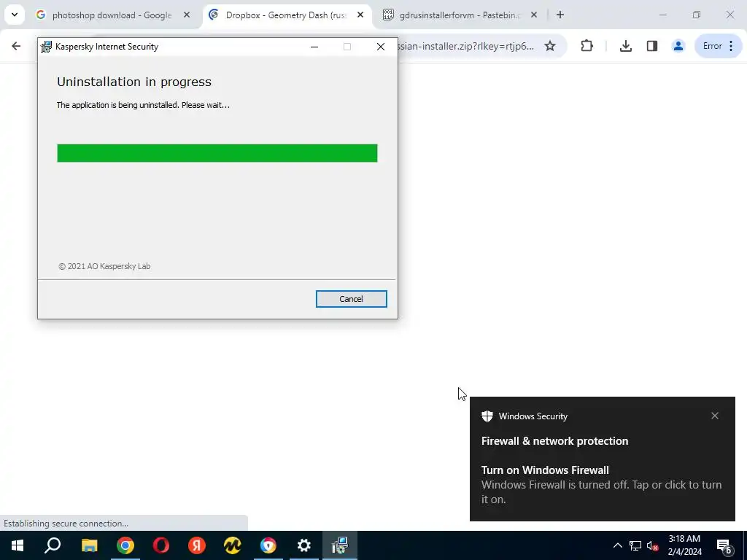Open Opera browser from taskbar
The image size is (747, 560).
pos(161,545)
